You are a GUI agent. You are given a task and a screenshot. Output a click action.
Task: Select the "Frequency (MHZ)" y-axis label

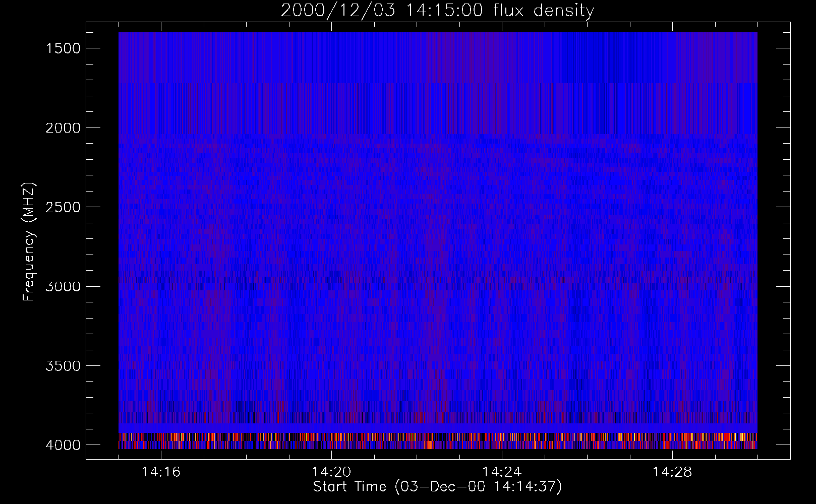click(x=29, y=242)
